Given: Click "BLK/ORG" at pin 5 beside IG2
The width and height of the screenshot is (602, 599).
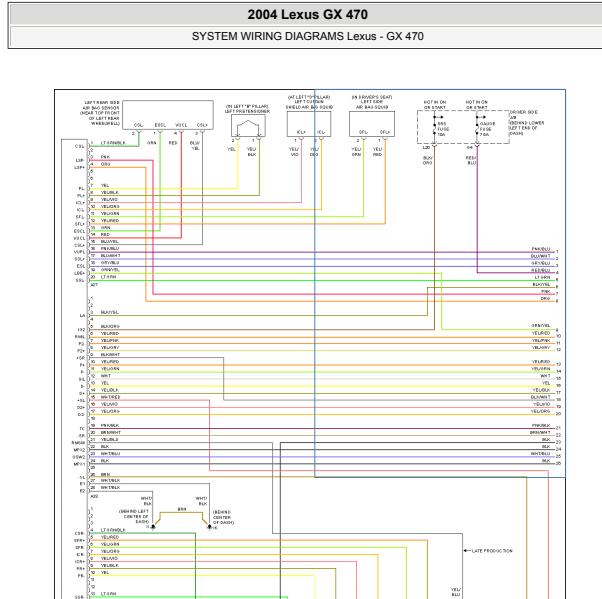Looking at the screenshot, I should (x=110, y=326).
